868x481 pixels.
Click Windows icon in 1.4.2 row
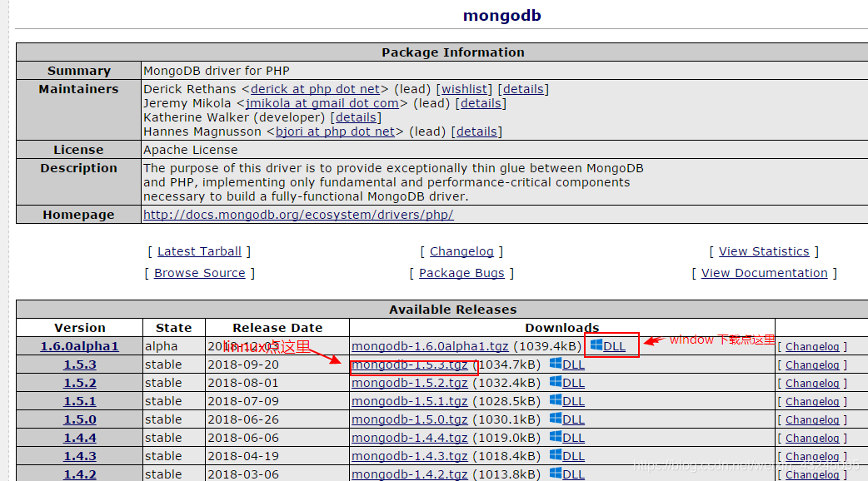(556, 473)
